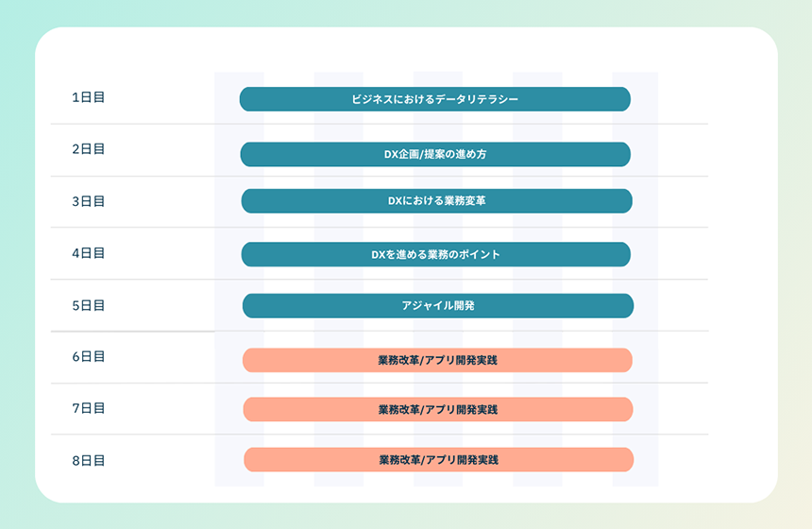The height and width of the screenshot is (529, 812).
Task: Click the ビジネスにおけるデータリテラシー bar
Action: 434,99
